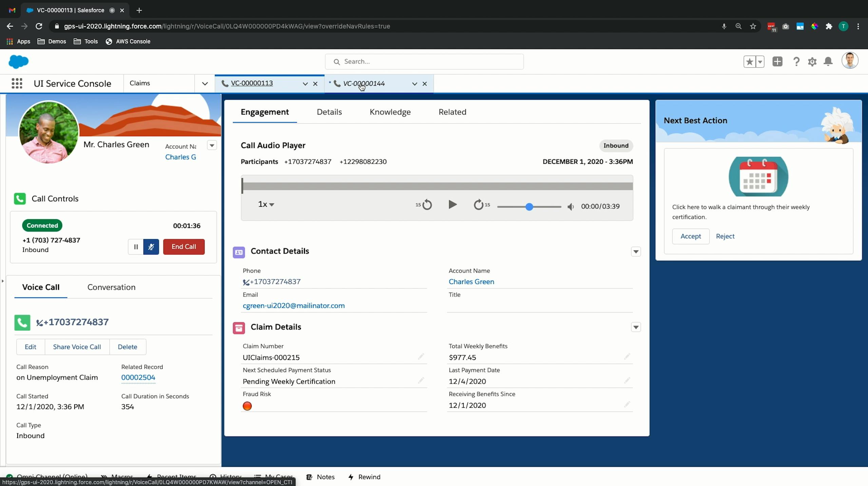Open the Conversation tab

pyautogui.click(x=111, y=287)
